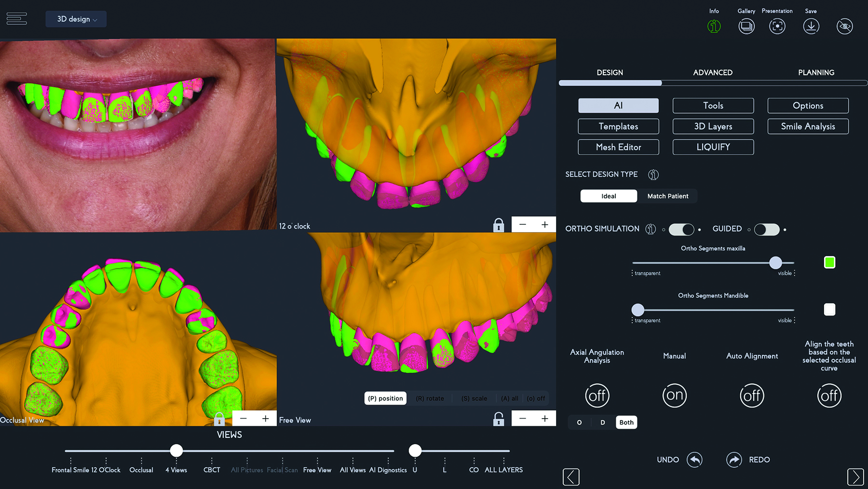Click the green Ortho Segments maxilla swatch

[829, 262]
